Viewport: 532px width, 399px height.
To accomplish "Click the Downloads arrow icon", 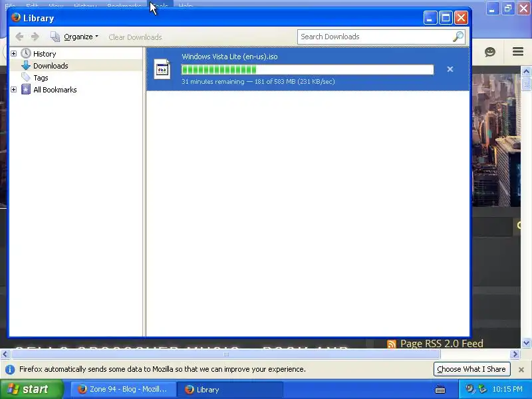I will [26, 65].
